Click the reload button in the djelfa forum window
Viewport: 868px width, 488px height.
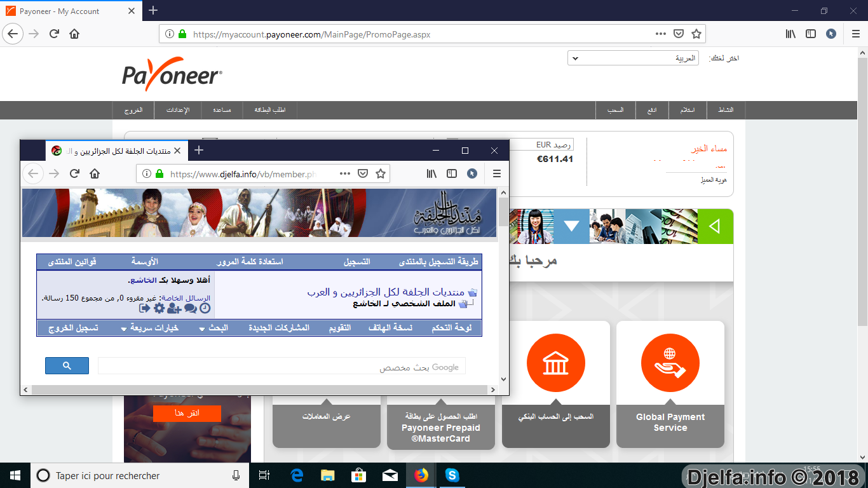[x=74, y=173]
